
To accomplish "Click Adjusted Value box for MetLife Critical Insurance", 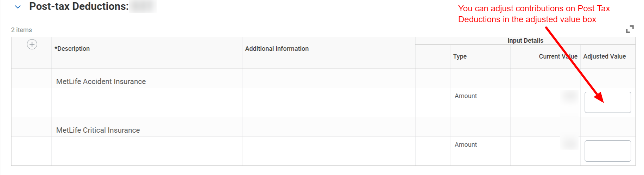I will click(x=608, y=151).
